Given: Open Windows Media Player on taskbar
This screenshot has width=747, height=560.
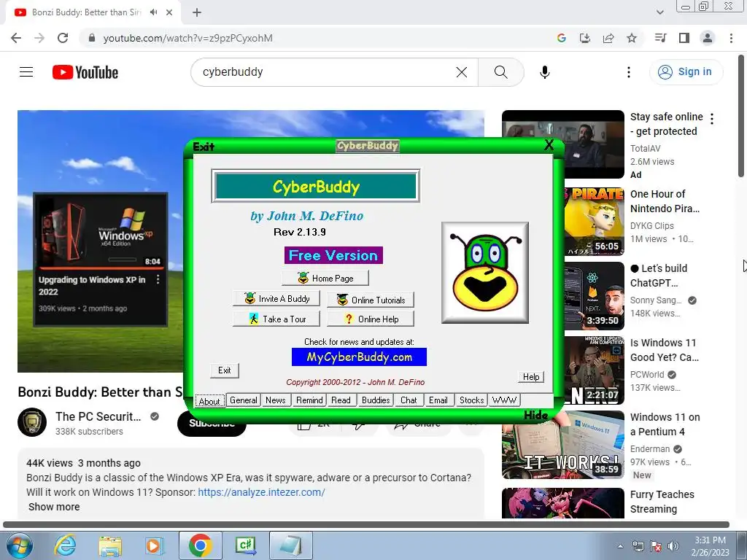Looking at the screenshot, I should pos(155,545).
